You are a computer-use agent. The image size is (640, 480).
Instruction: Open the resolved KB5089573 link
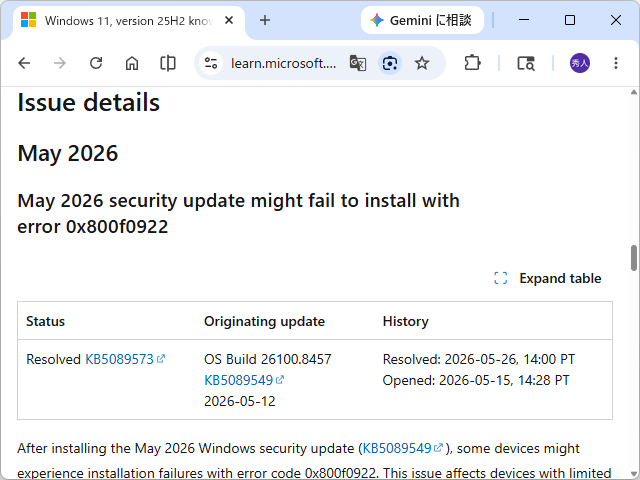[x=125, y=359]
